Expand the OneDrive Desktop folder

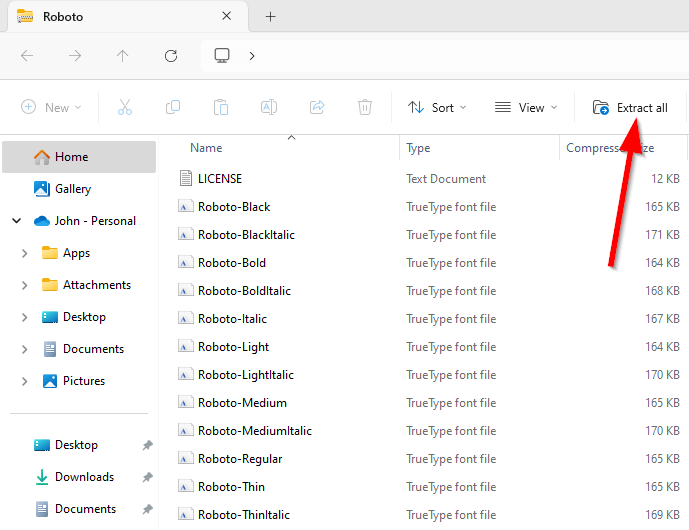[25, 318]
